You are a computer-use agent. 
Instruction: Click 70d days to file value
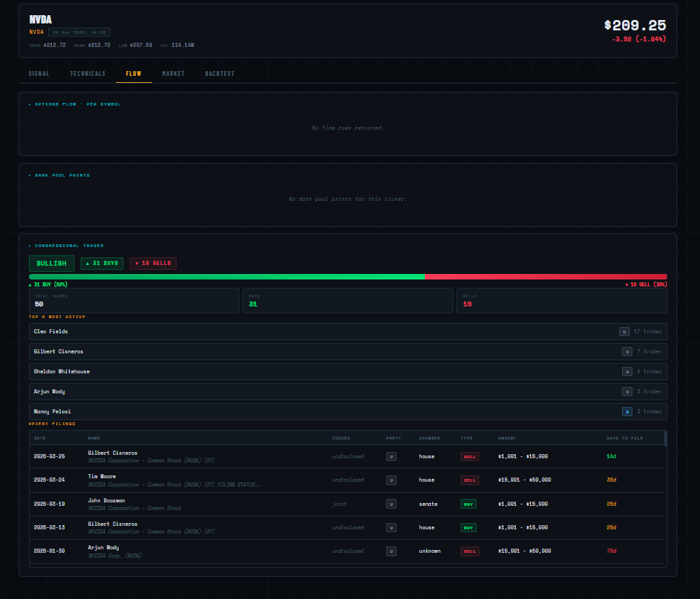tap(611, 551)
